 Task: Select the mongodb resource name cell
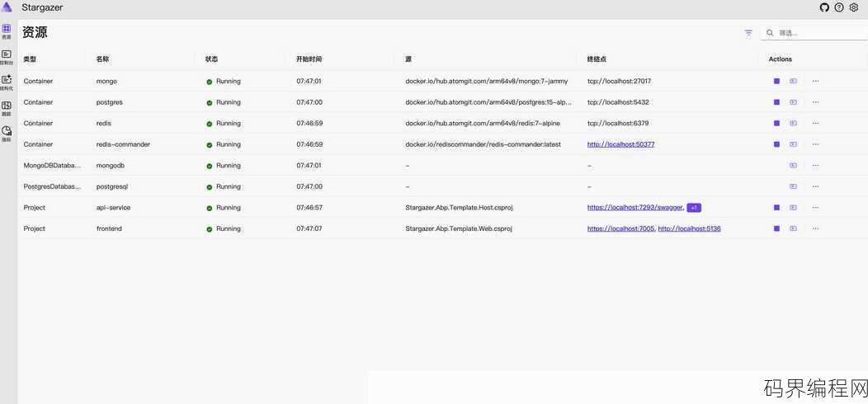point(111,166)
